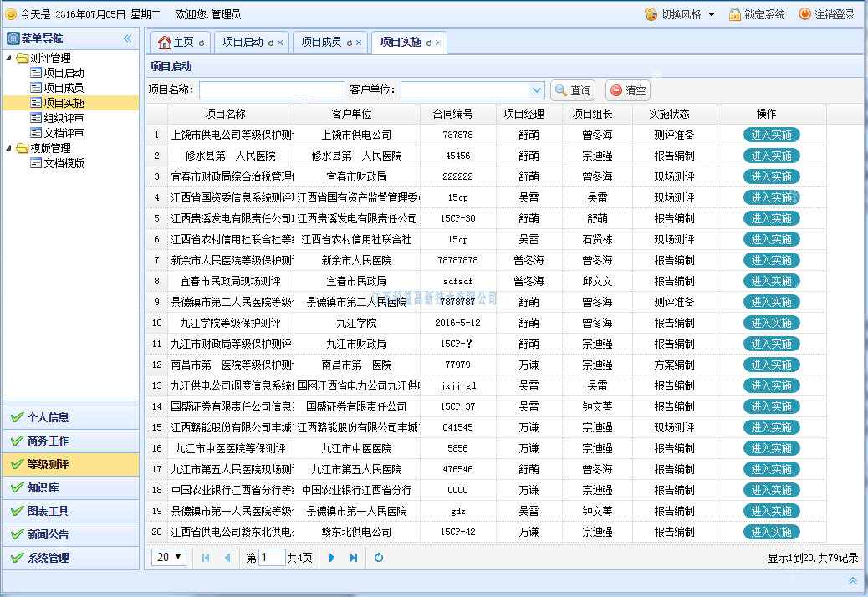868x597 pixels.
Task: Select contract number 15CP-30 cell
Action: (x=457, y=218)
